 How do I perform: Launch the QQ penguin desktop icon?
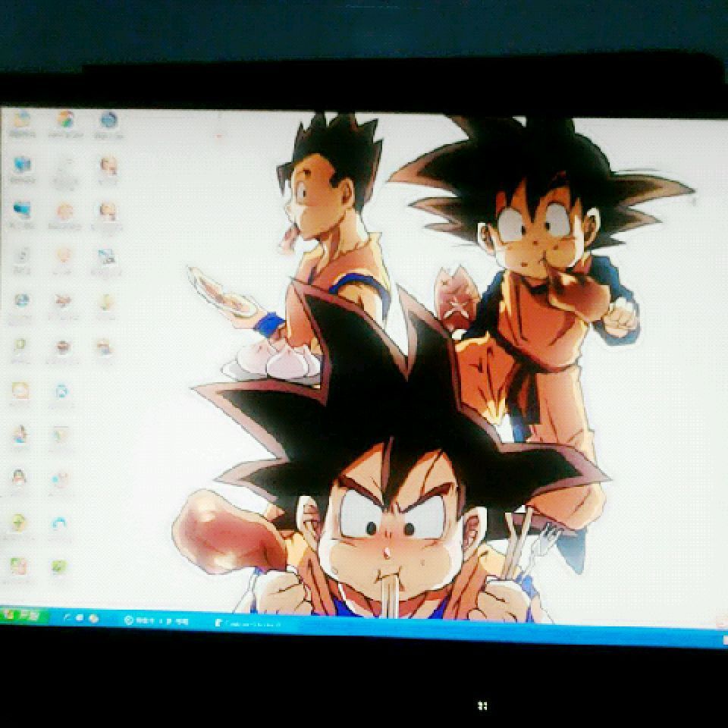pos(18,478)
